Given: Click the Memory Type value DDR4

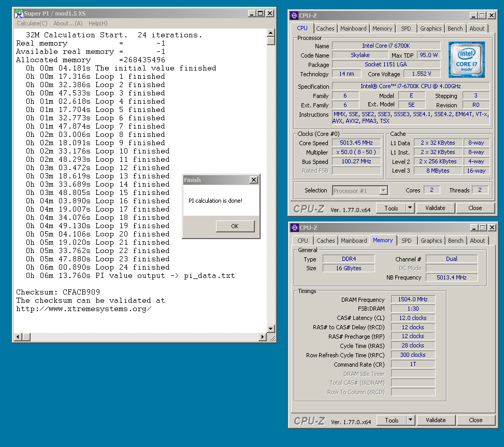Looking at the screenshot, I should (349, 259).
